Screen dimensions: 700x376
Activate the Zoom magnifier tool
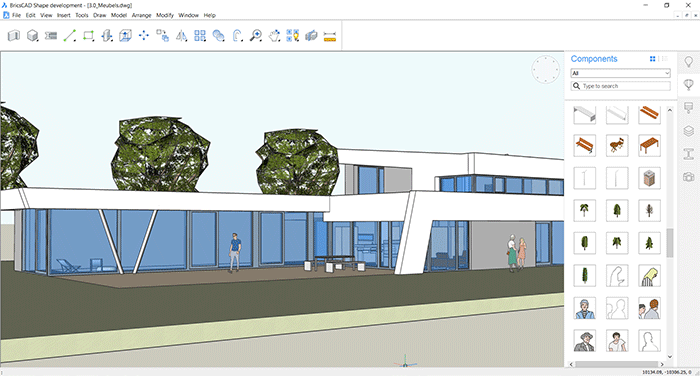pyautogui.click(x=256, y=35)
